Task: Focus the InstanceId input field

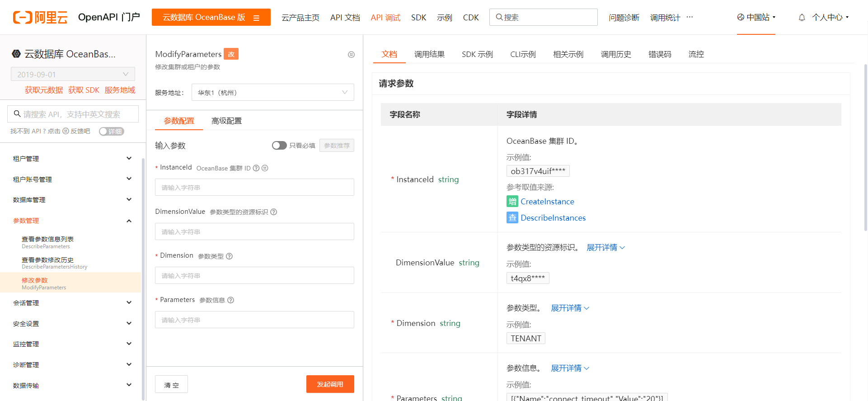Action: pos(254,187)
